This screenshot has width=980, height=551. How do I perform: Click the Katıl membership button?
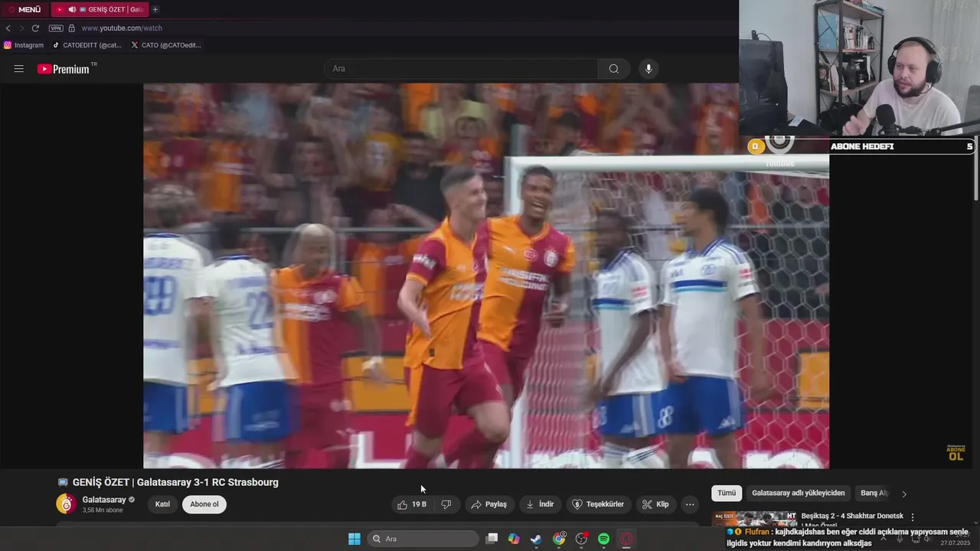coord(162,504)
